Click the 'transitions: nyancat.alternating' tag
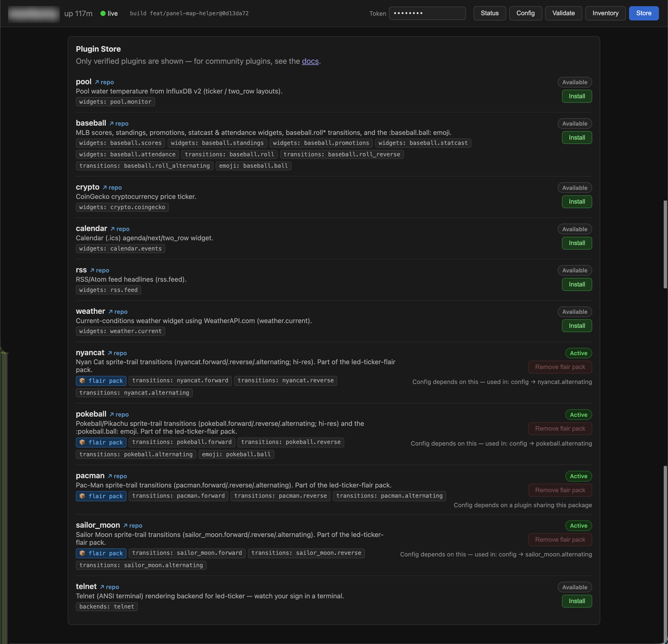 click(134, 393)
